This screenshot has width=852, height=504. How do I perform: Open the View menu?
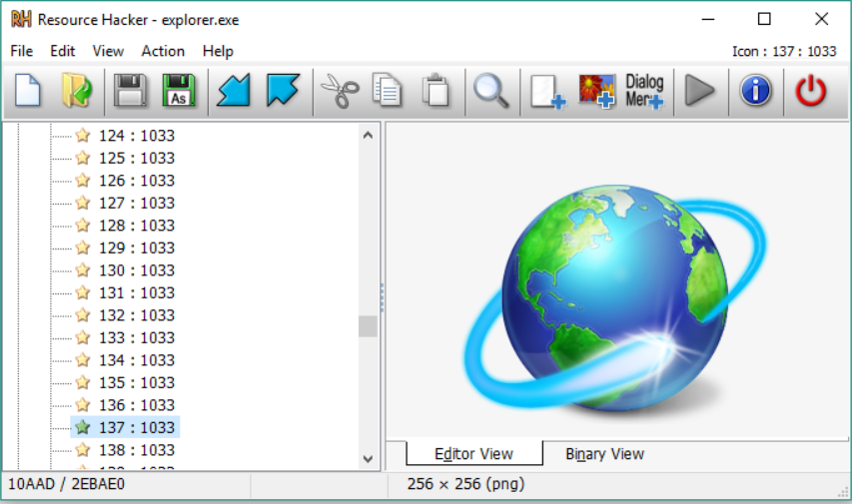[x=108, y=51]
